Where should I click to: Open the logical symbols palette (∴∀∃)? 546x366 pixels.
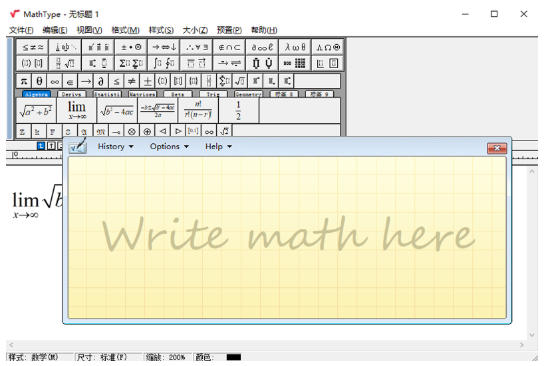tap(196, 47)
